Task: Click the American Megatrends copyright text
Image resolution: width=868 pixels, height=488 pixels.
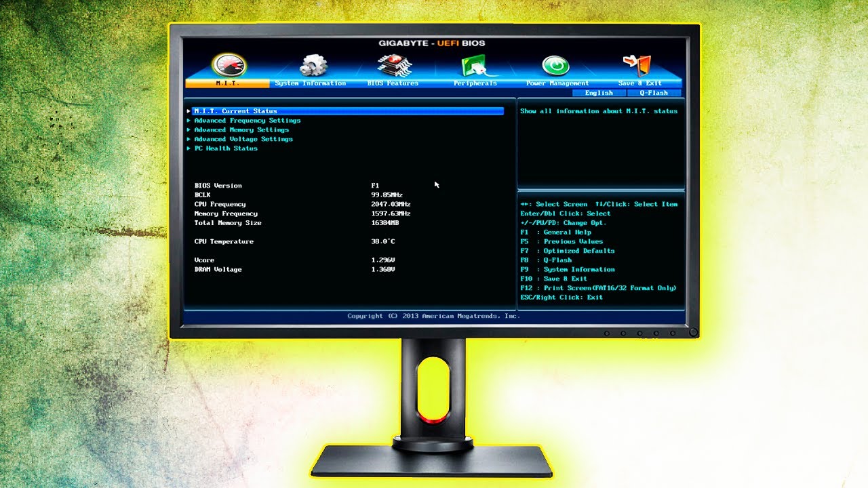Action: [433, 317]
